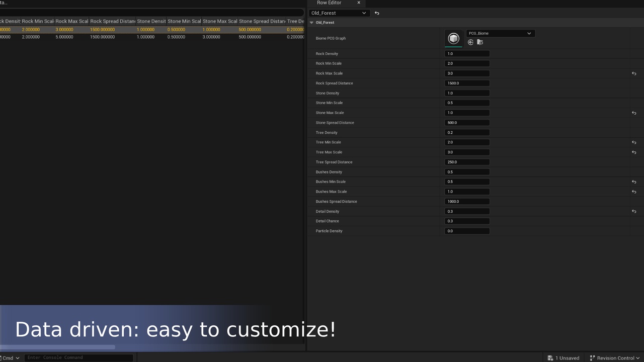Click the browse to asset folder icon
Image resolution: width=644 pixels, height=362 pixels.
480,42
